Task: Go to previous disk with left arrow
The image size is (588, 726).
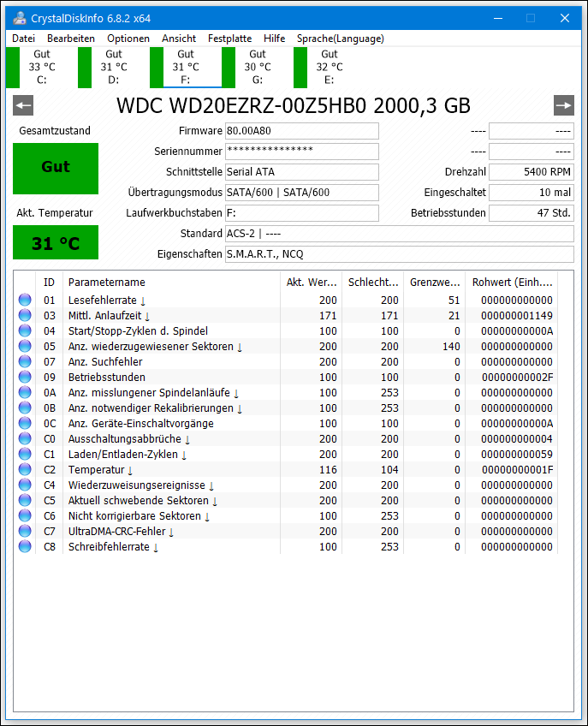Action: 23,105
